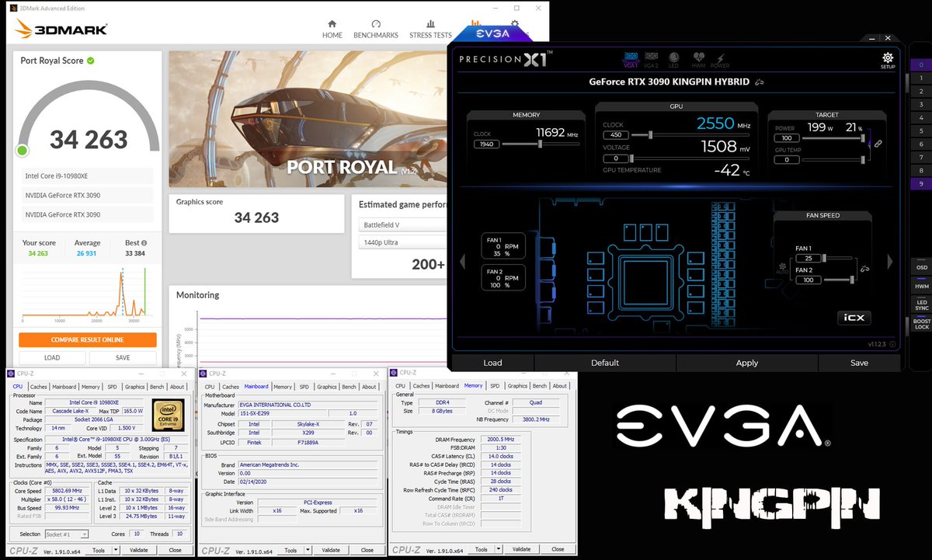Click the link chain icon near TARGET panel
The image size is (932, 560).
point(879,144)
